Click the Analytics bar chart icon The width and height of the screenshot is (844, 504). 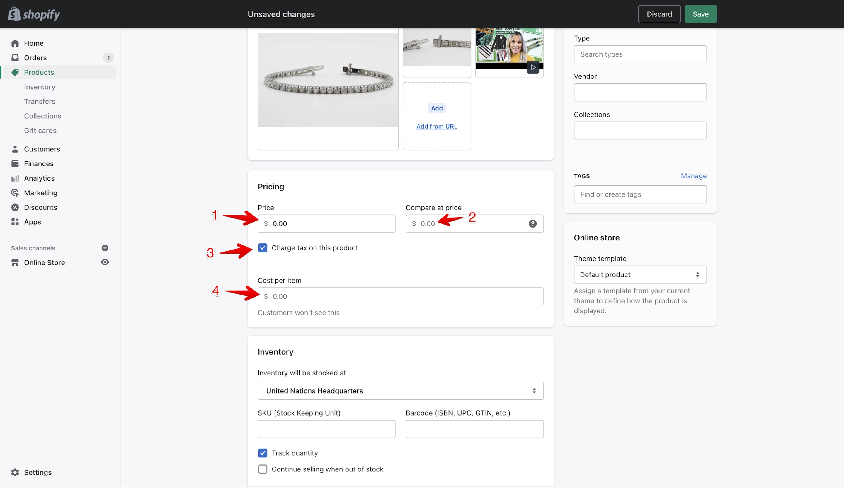[15, 178]
